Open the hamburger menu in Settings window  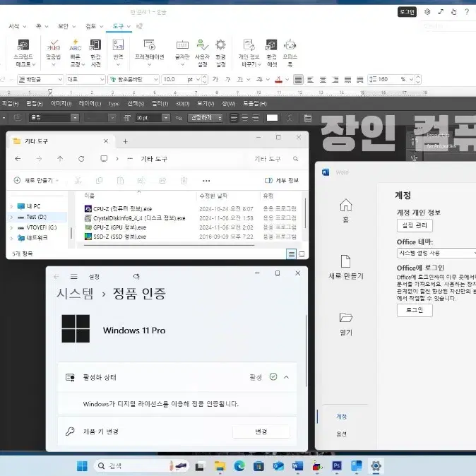[73, 277]
